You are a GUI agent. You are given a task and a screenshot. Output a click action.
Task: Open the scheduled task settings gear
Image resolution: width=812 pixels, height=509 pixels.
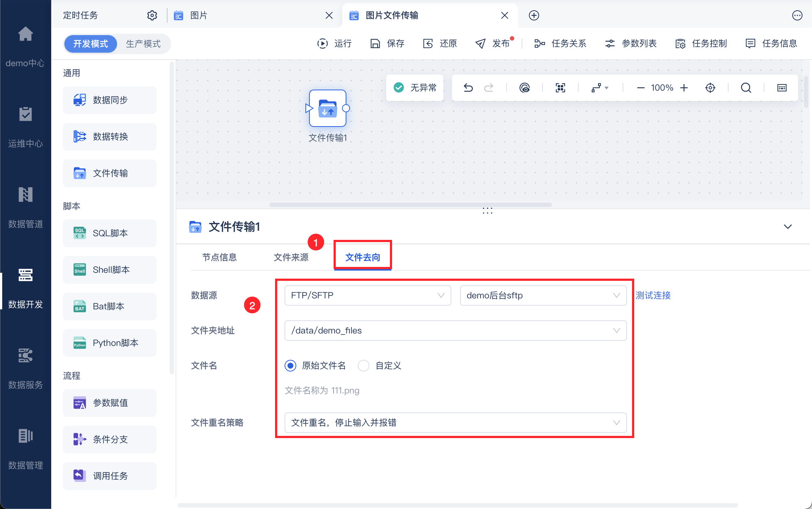coord(152,15)
